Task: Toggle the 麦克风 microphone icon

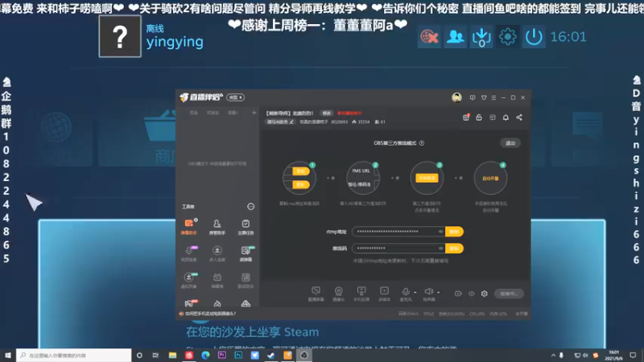Action: tap(406, 294)
